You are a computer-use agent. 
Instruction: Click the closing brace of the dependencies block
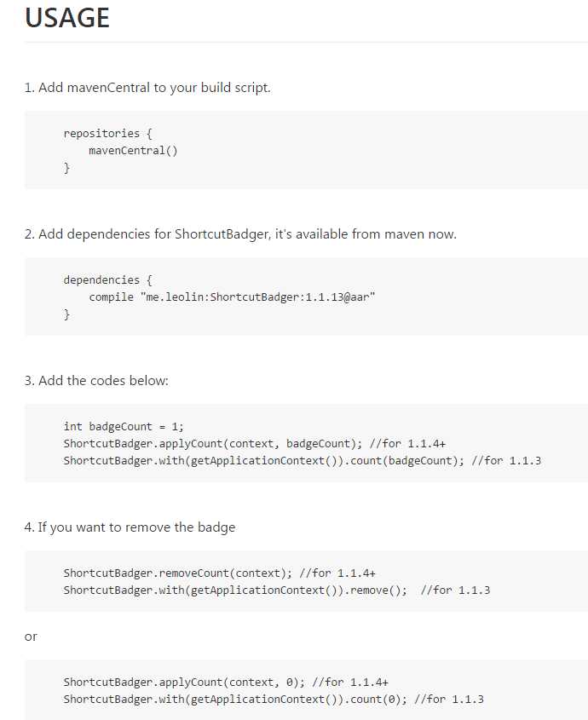click(x=66, y=314)
